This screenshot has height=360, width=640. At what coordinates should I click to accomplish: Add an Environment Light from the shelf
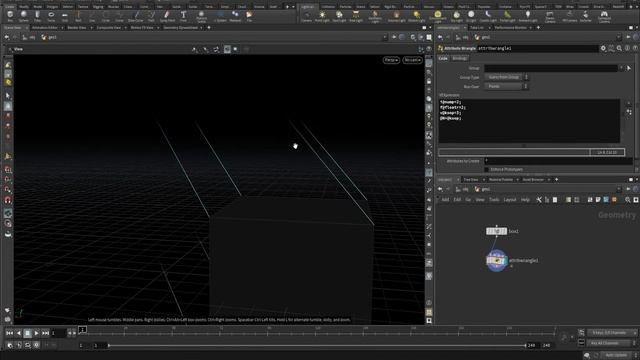(x=438, y=16)
